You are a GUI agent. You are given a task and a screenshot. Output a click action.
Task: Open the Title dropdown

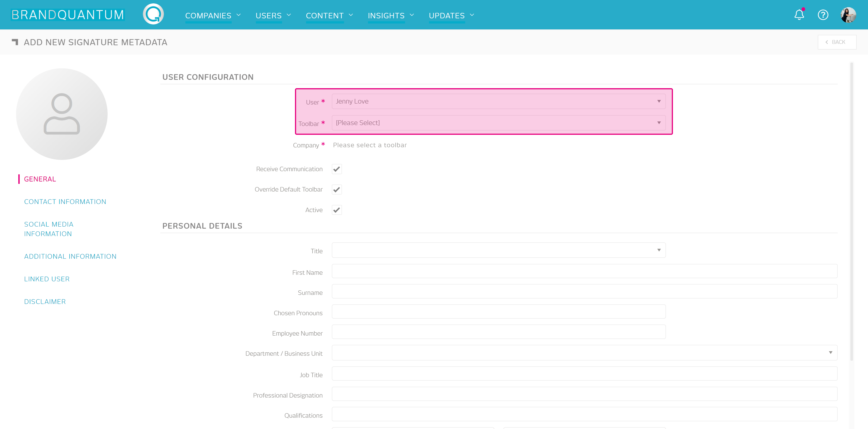(x=498, y=250)
